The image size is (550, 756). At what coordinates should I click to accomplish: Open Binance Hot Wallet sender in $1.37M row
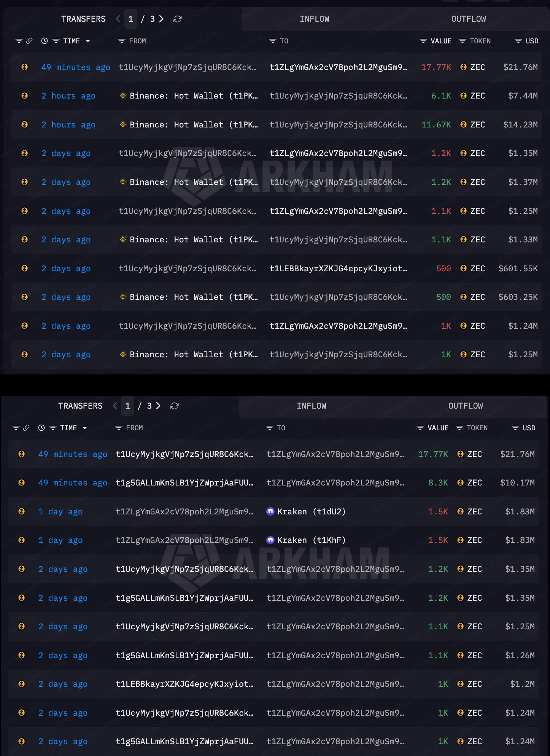pos(194,182)
